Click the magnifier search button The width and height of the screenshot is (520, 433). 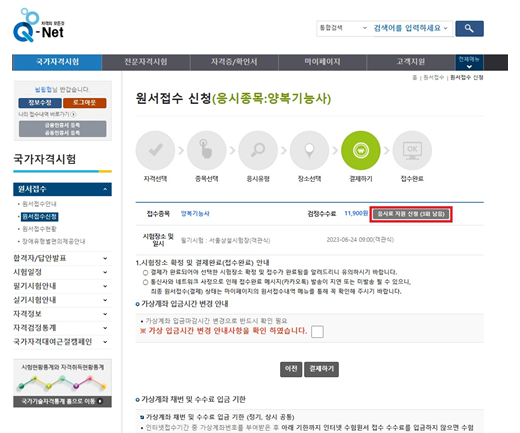pyautogui.click(x=469, y=29)
